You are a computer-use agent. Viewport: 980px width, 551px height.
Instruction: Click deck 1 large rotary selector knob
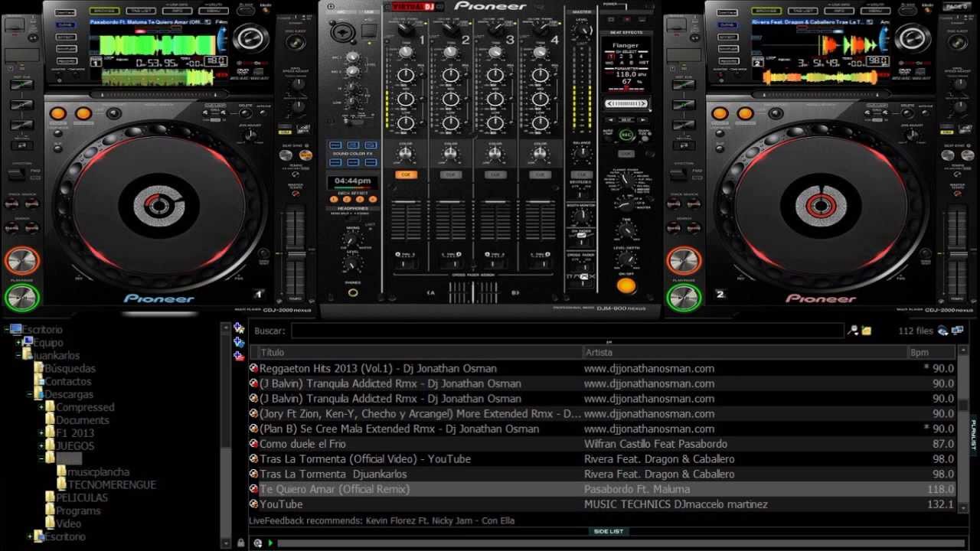[251, 38]
